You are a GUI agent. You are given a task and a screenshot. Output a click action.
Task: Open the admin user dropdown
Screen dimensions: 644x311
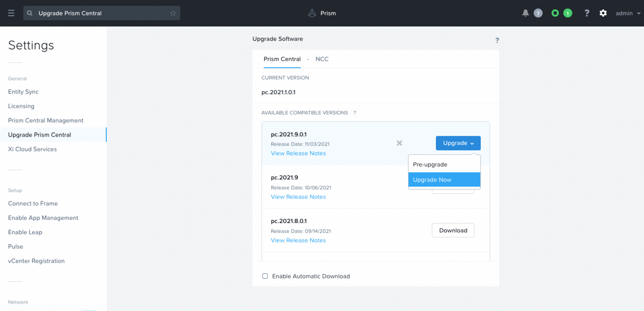tap(628, 13)
